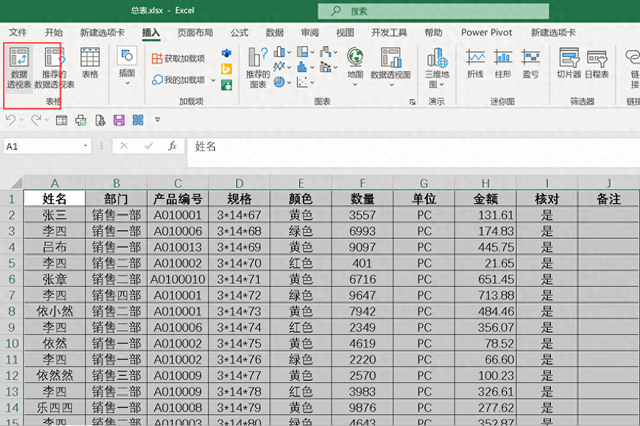Expand the undo history dropdown
Viewport: 640px width, 426px height.
(x=22, y=120)
